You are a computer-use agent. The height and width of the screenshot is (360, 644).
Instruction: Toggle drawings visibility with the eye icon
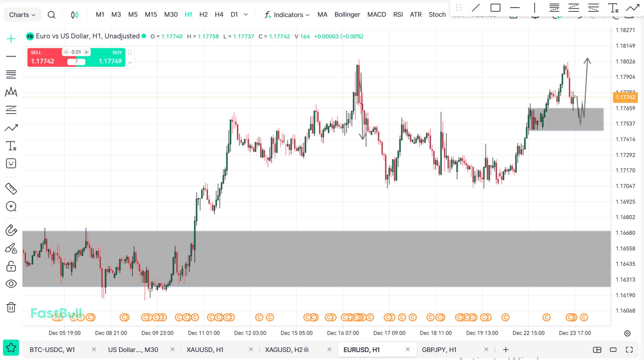[x=11, y=284]
